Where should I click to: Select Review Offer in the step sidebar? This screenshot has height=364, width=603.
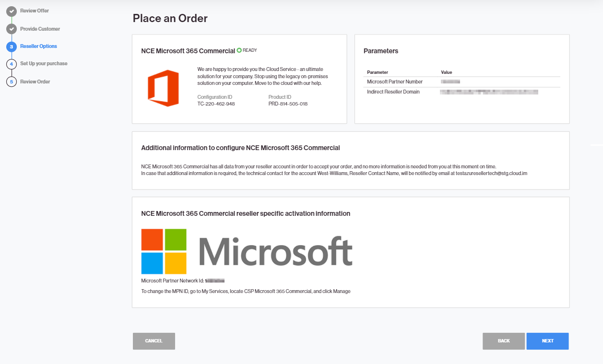[34, 11]
